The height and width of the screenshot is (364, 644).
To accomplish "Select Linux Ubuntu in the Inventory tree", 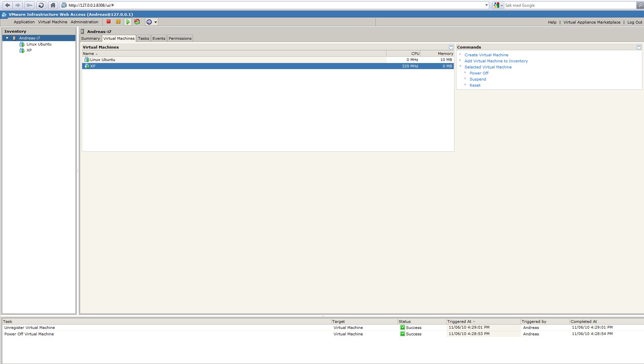I will (x=39, y=44).
